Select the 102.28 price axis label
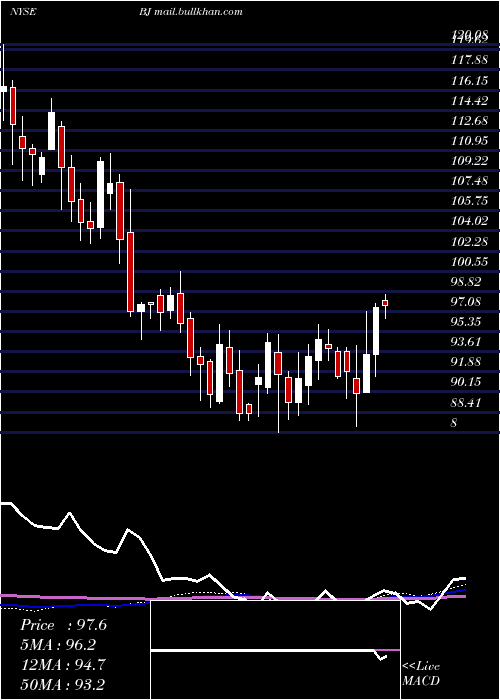Viewport: 500px width, 700px height. pos(469,241)
